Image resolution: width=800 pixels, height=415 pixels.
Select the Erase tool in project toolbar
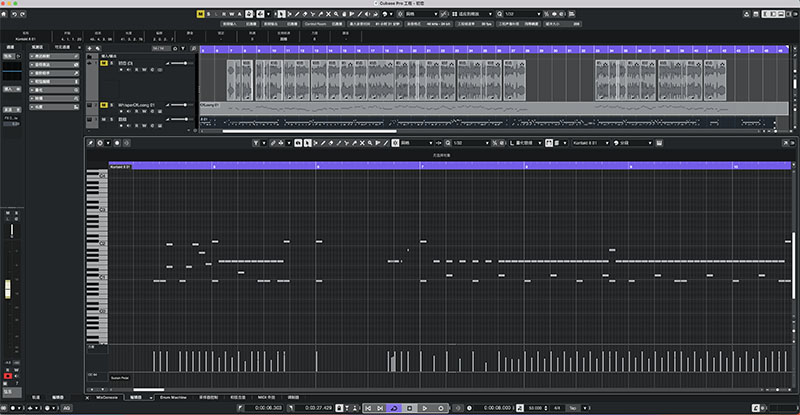tap(305, 14)
